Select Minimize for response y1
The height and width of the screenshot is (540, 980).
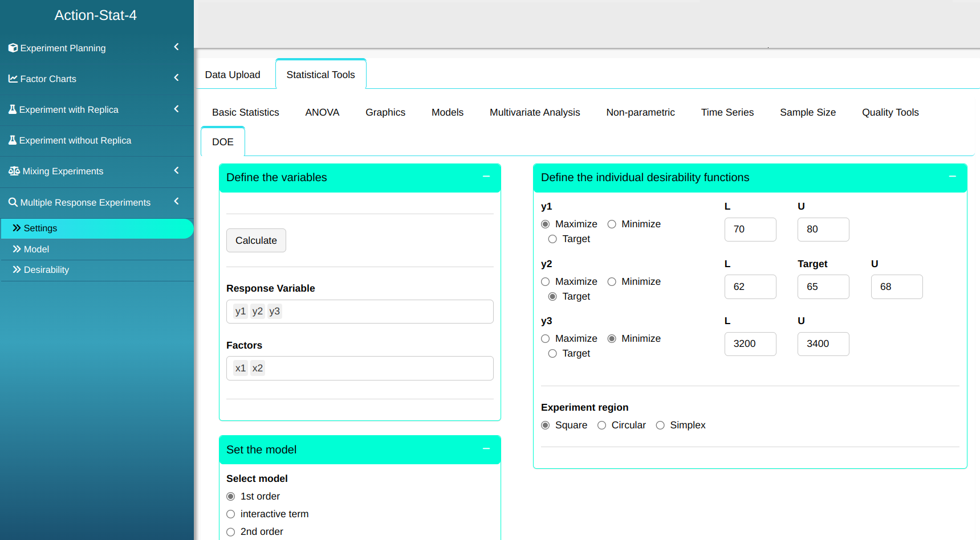pyautogui.click(x=612, y=224)
